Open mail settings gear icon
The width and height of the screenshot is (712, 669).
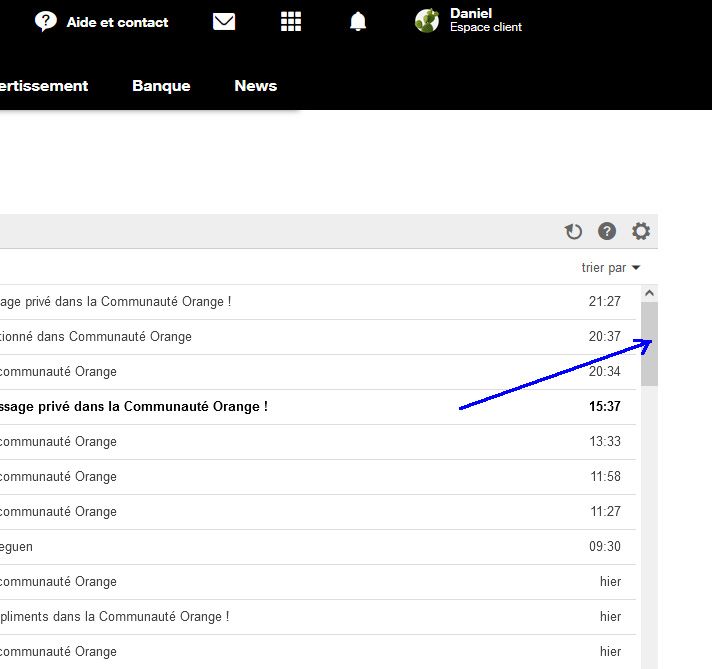coord(641,232)
